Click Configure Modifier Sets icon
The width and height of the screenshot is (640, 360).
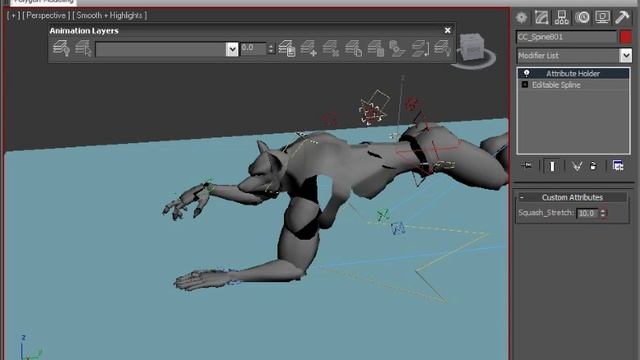[618, 166]
